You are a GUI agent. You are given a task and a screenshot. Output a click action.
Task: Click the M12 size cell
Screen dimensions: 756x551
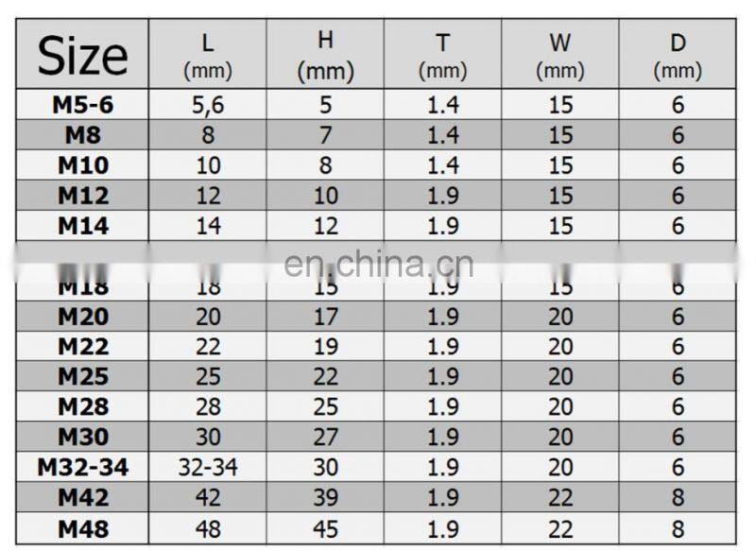(x=83, y=196)
